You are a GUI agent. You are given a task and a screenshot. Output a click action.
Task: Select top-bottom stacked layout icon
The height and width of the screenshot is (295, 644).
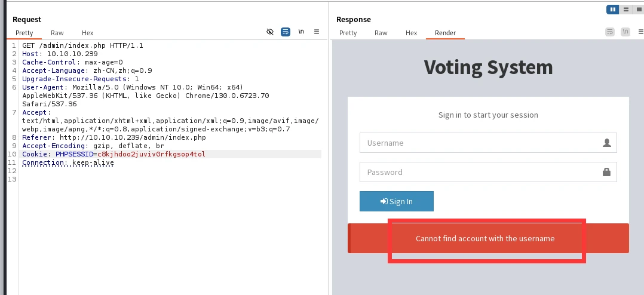pos(626,10)
